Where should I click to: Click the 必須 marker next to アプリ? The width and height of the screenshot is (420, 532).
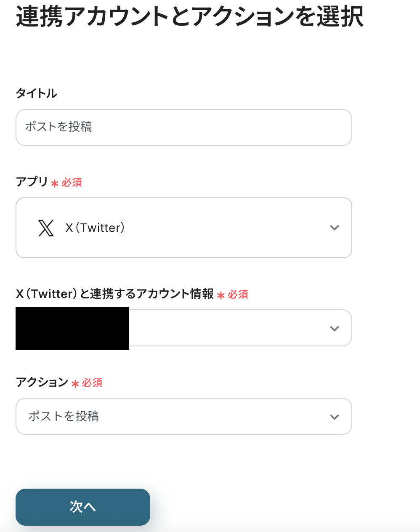point(72,182)
